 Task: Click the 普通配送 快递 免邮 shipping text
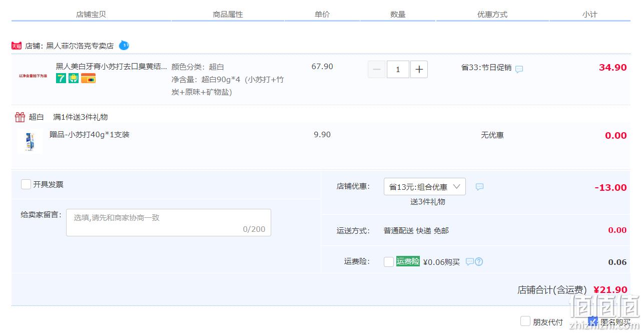416,231
